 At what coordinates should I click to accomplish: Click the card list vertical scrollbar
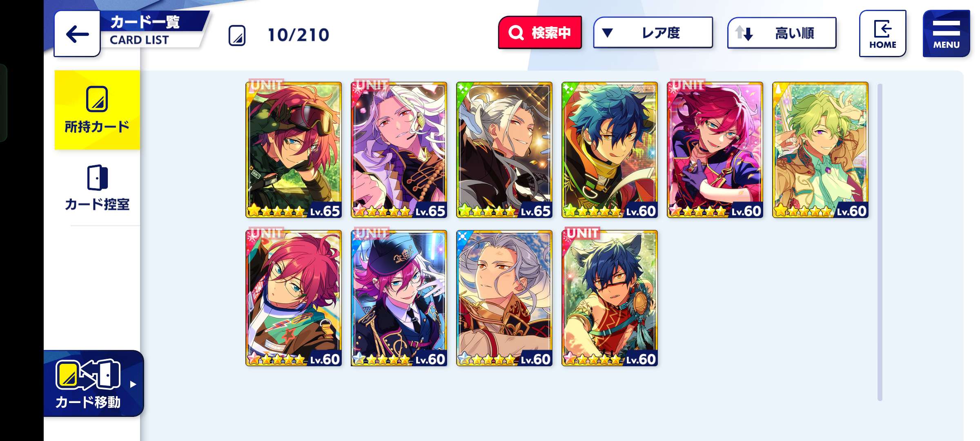(880, 242)
